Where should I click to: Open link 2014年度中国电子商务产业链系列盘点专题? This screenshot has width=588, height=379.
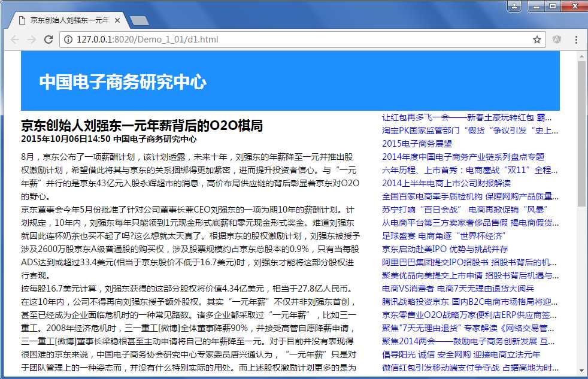click(463, 157)
